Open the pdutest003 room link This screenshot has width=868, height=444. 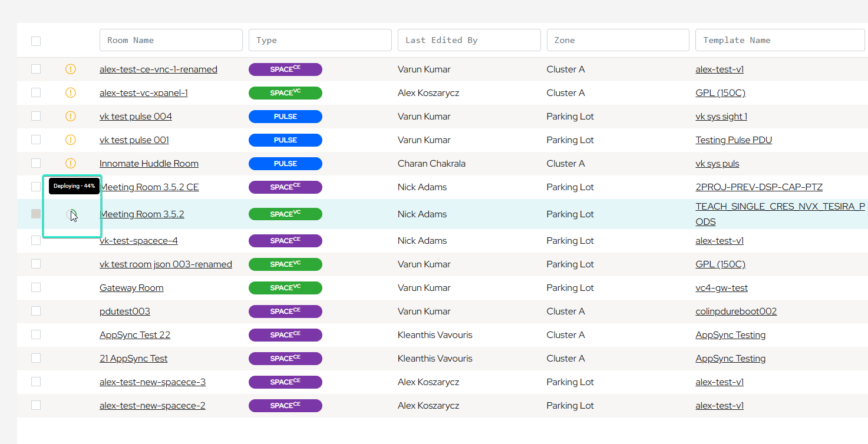tap(125, 312)
